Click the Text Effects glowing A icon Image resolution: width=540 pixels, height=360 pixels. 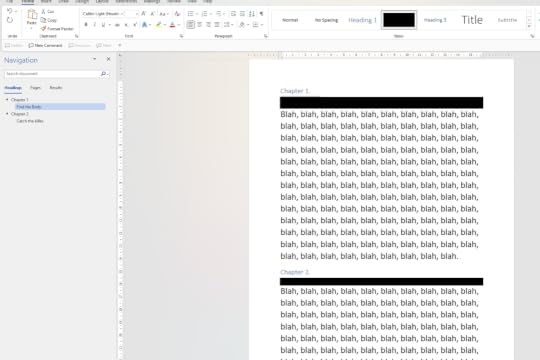(145, 25)
